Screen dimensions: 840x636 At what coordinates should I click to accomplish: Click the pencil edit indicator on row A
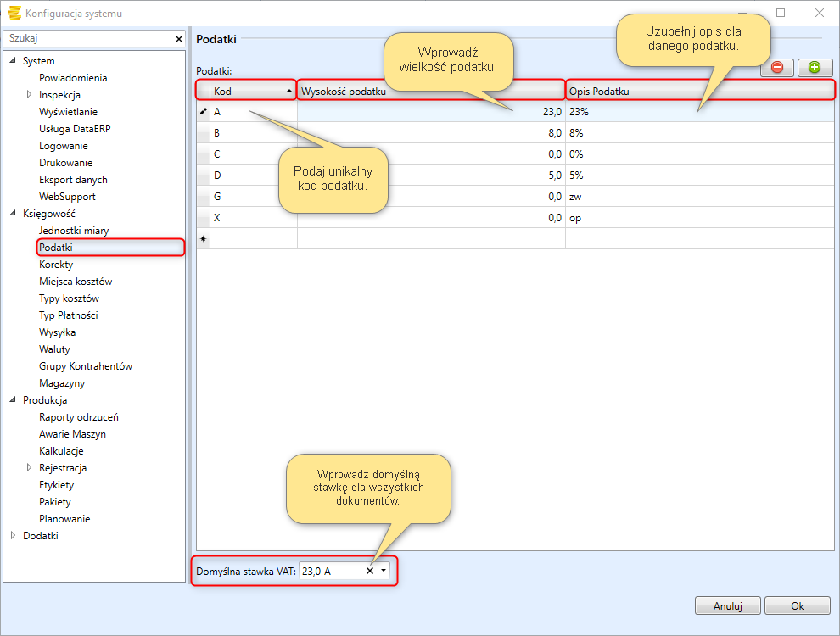pyautogui.click(x=204, y=111)
